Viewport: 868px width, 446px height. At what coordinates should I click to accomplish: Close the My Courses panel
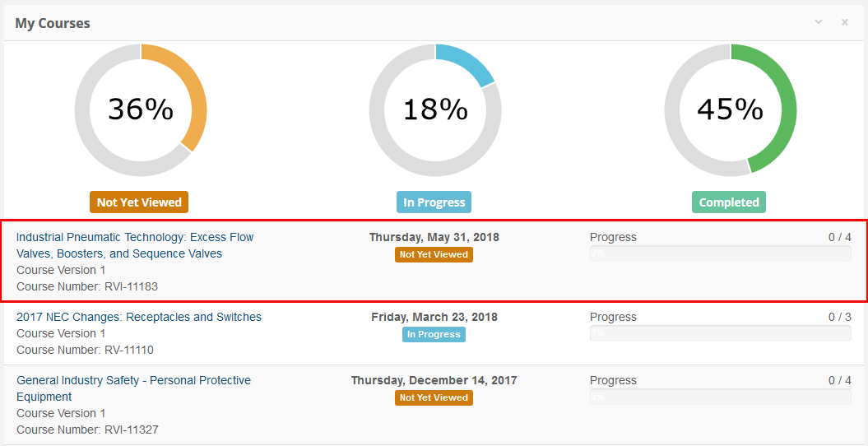844,22
